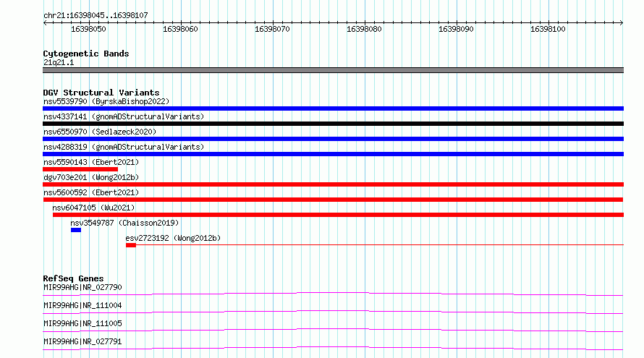Open variant esv2723192 (Wong2012b) label
This screenshot has height=358, width=644.
[x=173, y=238]
